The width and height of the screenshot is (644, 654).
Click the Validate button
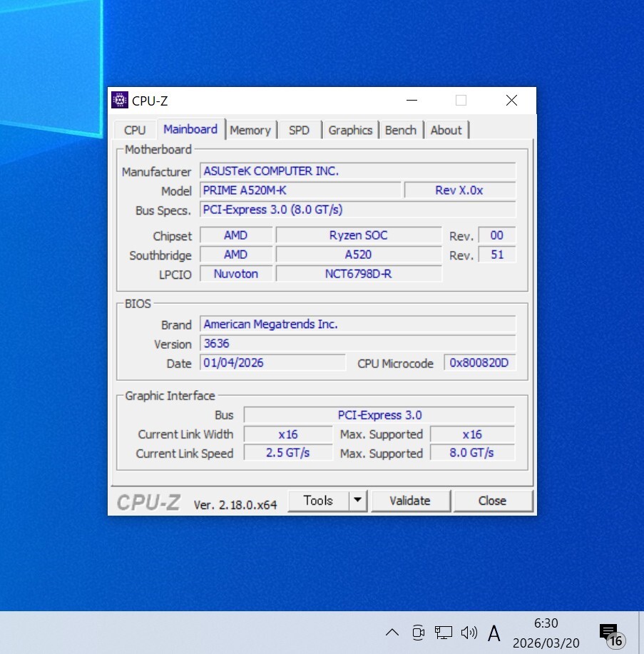click(410, 501)
